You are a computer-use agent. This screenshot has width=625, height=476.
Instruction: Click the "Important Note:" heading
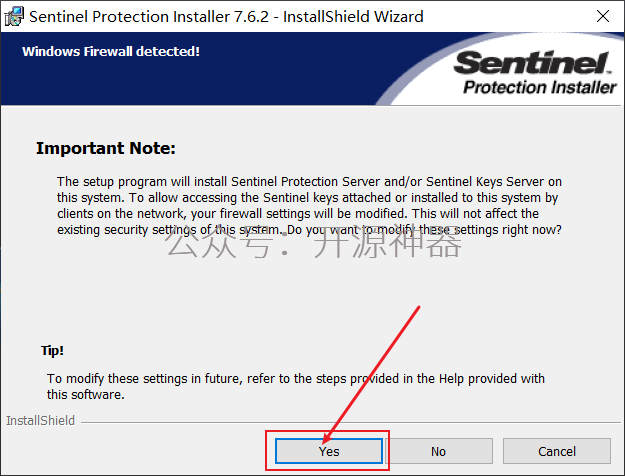105,148
